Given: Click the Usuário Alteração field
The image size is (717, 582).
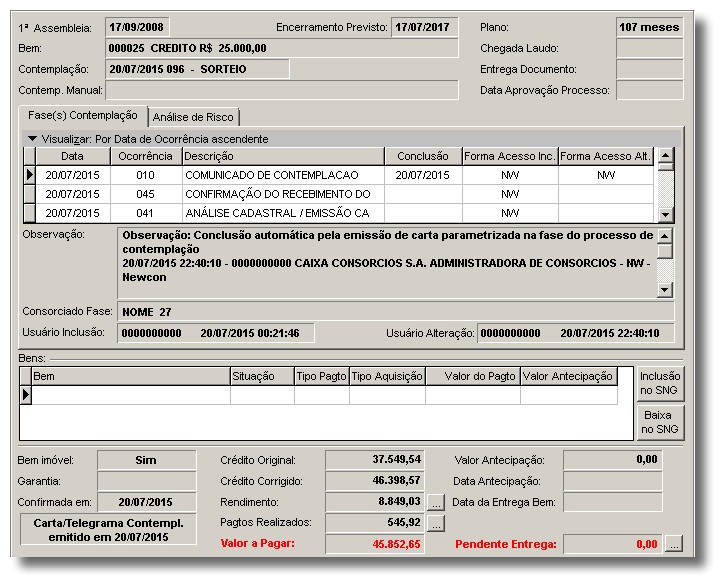Looking at the screenshot, I should click(576, 333).
